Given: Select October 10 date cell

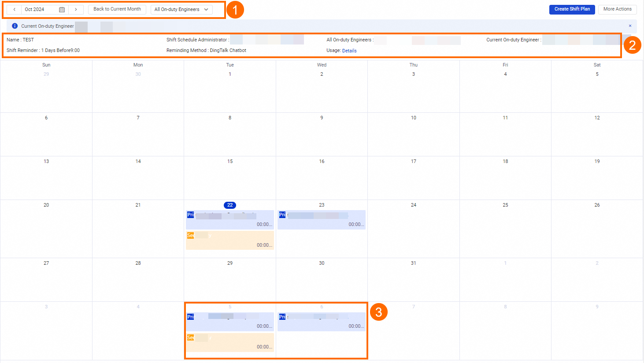Looking at the screenshot, I should [x=414, y=134].
